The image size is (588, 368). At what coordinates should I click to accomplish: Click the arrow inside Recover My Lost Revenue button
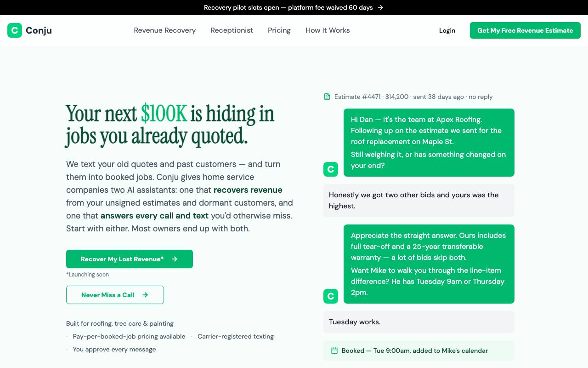[x=175, y=259]
